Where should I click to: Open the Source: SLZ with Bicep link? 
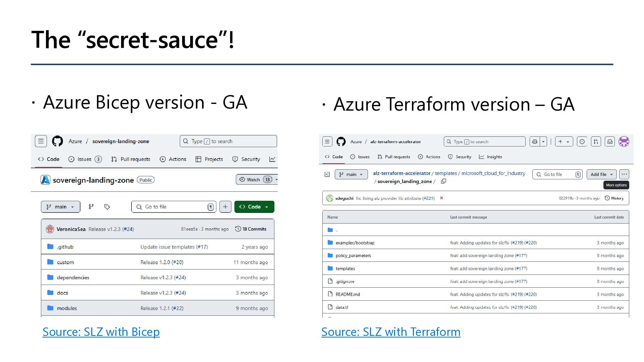coord(101,332)
